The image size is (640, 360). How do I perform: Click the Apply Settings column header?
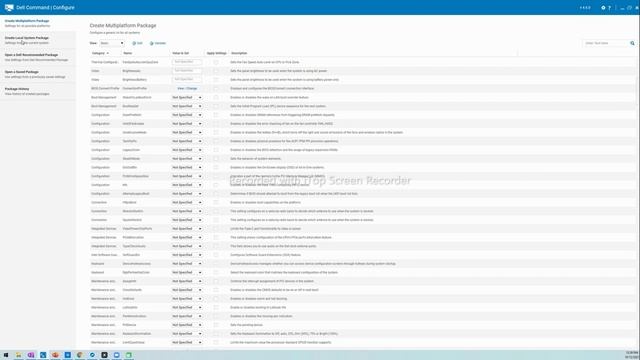pos(216,53)
